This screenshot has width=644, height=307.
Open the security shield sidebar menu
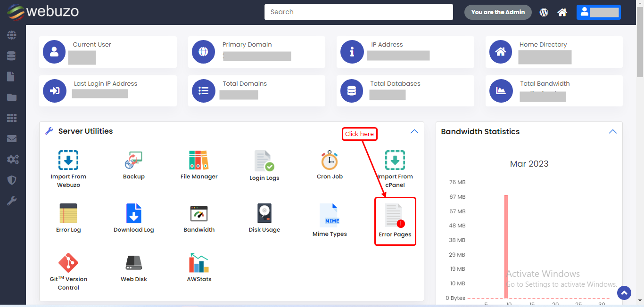pos(12,180)
